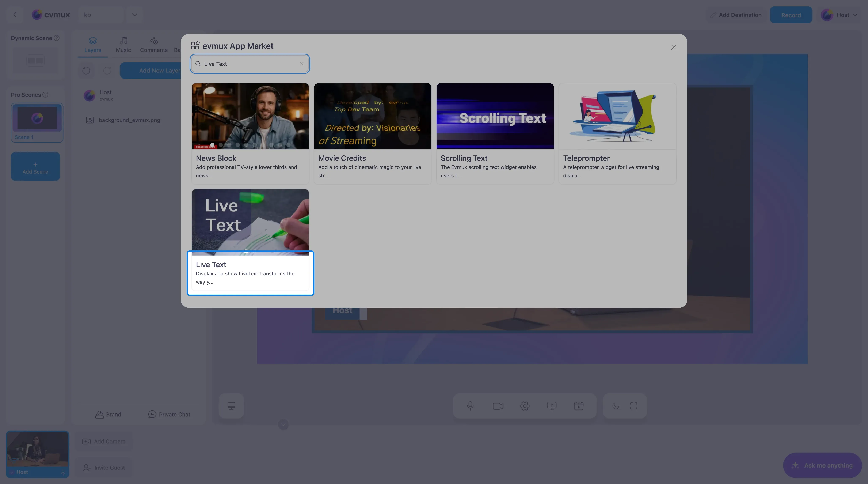Select the Dynamic Scene layout thumbnail

[35, 60]
